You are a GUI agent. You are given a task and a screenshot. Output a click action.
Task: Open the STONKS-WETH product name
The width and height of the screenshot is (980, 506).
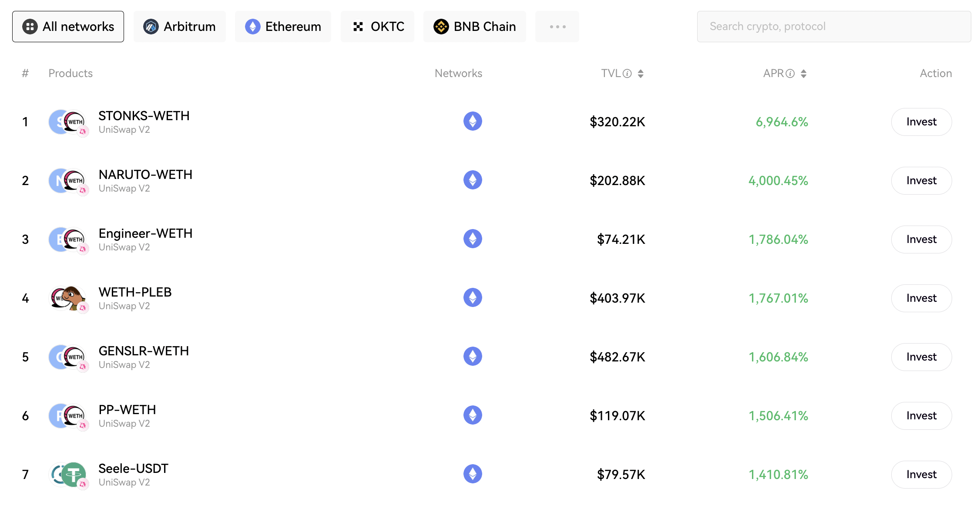point(144,116)
